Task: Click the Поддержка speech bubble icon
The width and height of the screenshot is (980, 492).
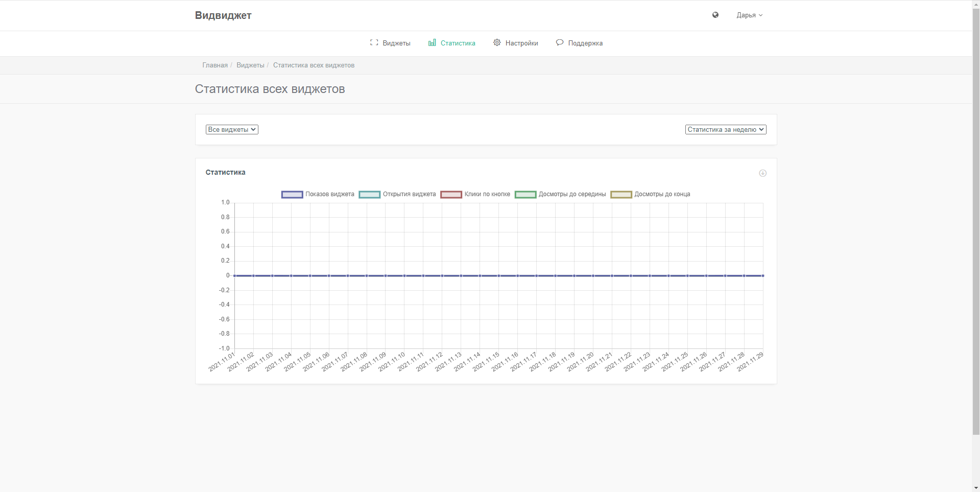Action: pos(560,42)
